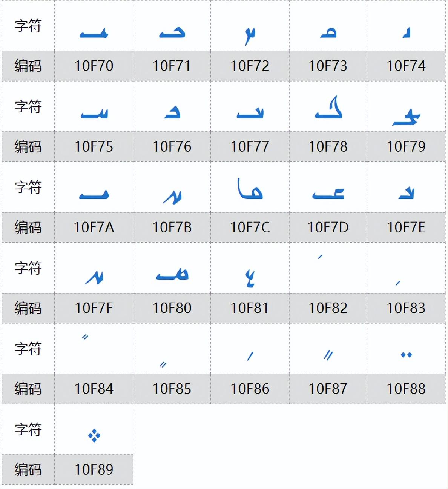
Task: Select the code text 10F7F
Action: [94, 308]
